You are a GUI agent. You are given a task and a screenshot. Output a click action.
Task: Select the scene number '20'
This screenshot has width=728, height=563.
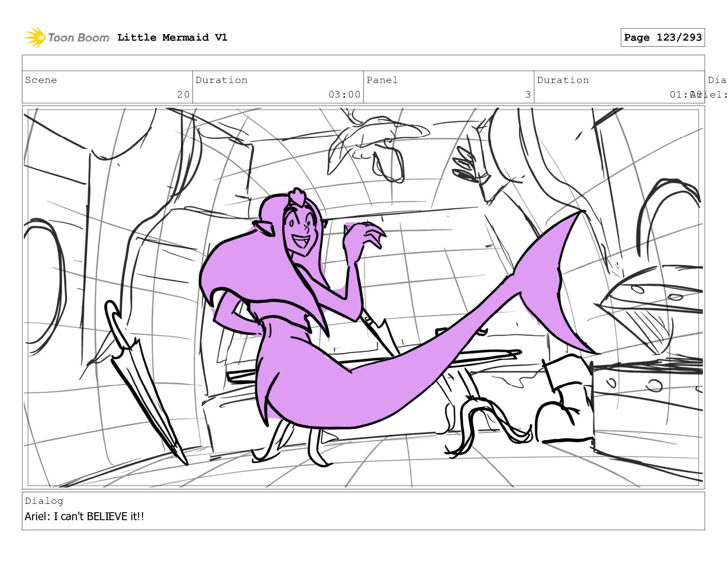183,94
